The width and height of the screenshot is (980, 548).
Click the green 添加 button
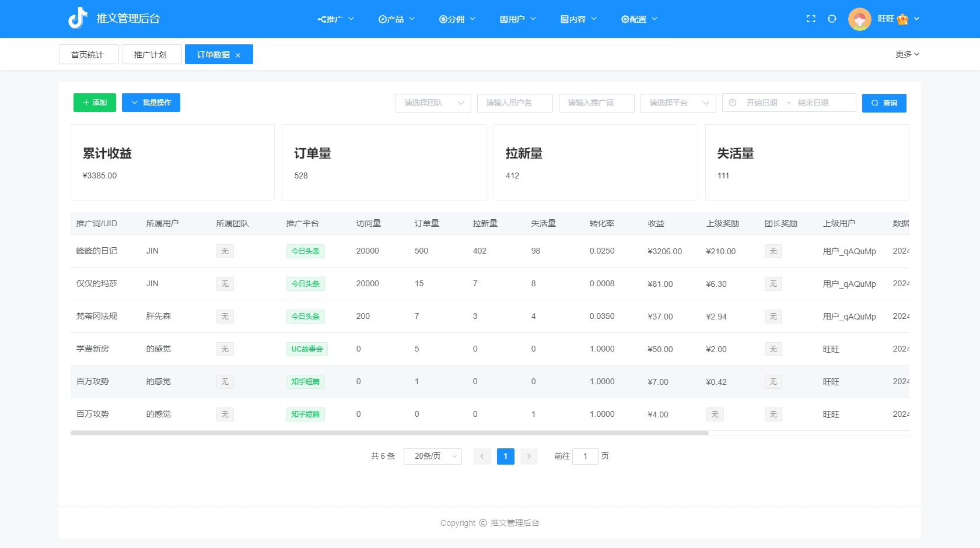pyautogui.click(x=94, y=103)
